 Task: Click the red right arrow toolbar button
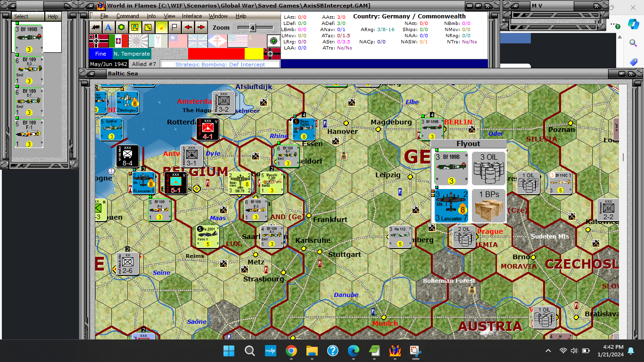point(201,27)
